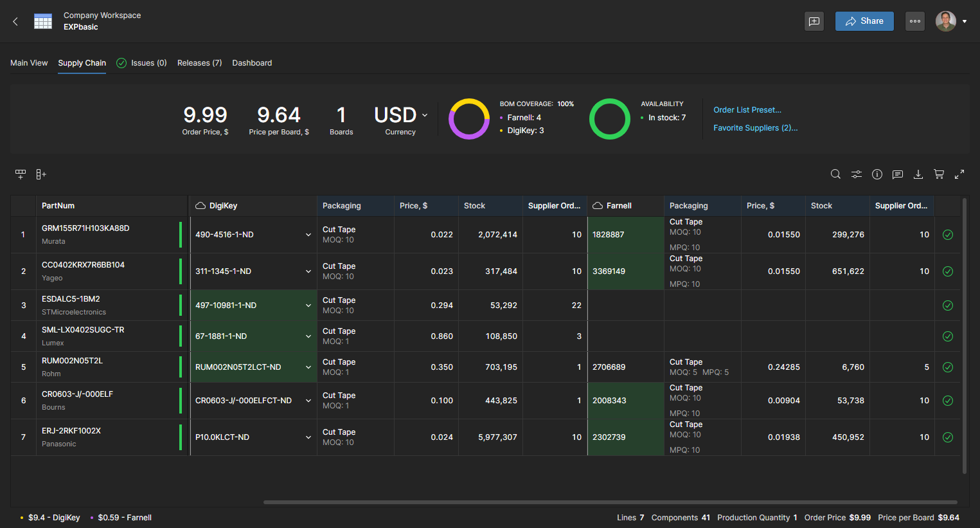Click the Share button
The width and height of the screenshot is (980, 528).
[864, 21]
